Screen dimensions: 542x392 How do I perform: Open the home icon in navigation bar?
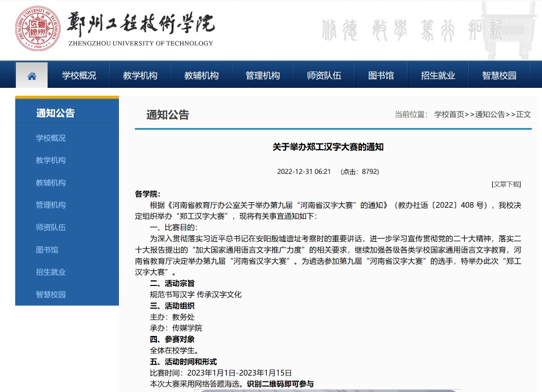point(32,76)
